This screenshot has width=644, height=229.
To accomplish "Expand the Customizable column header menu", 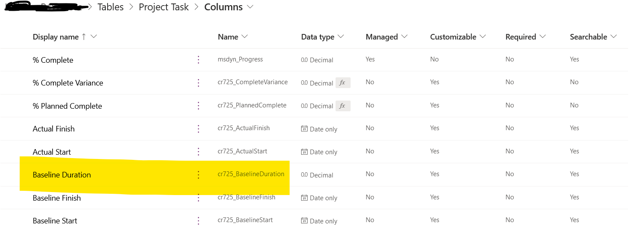I will [483, 37].
